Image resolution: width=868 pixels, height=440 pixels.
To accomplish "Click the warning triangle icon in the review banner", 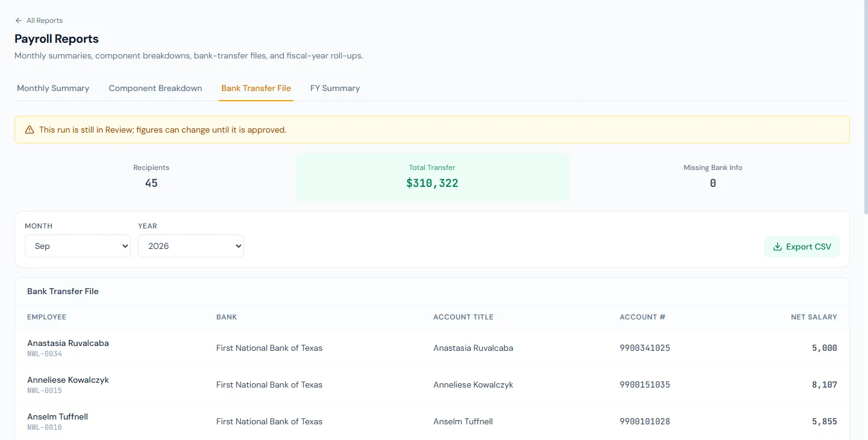I will pyautogui.click(x=30, y=130).
